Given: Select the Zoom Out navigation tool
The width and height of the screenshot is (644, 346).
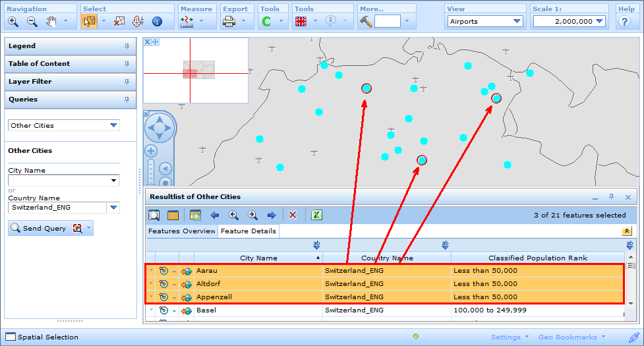Looking at the screenshot, I should point(32,22).
